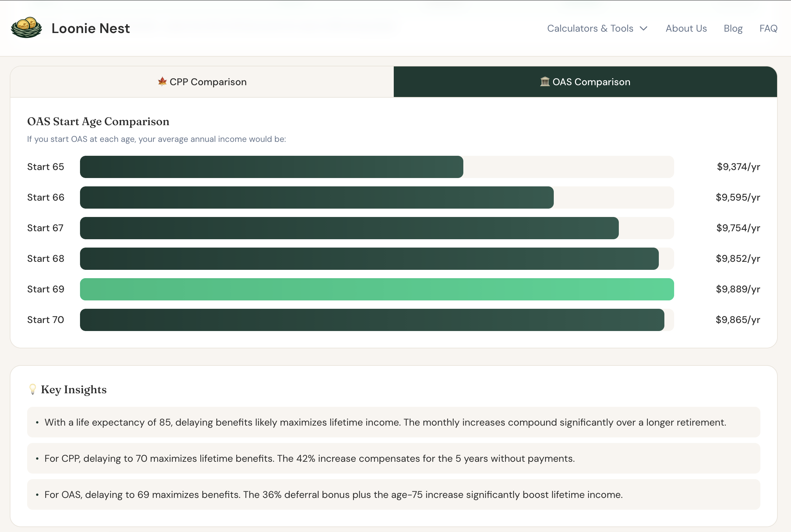Click the "$9,754/yr" value
The height and width of the screenshot is (532, 791).
[x=738, y=228]
